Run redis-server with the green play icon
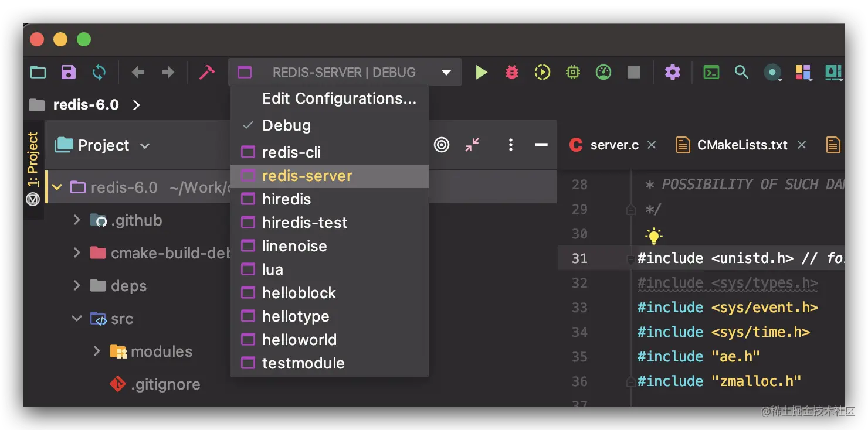 click(x=482, y=72)
